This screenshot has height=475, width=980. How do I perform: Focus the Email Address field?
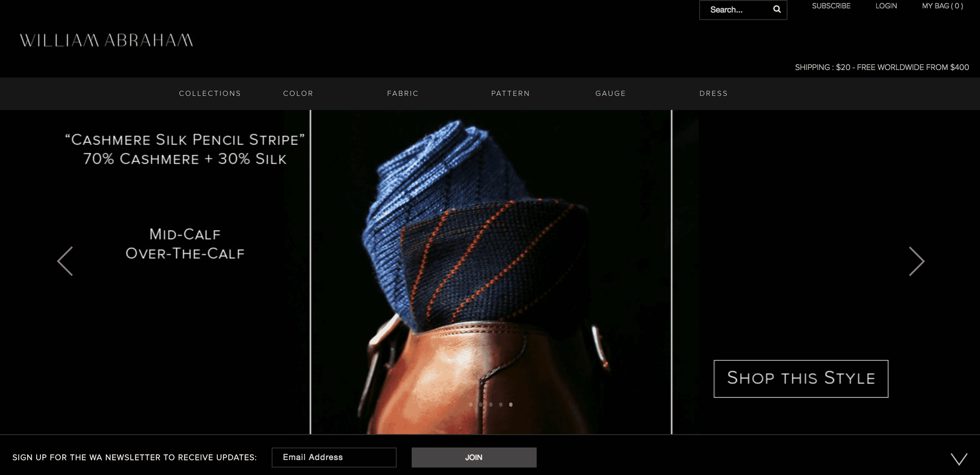pyautogui.click(x=334, y=457)
